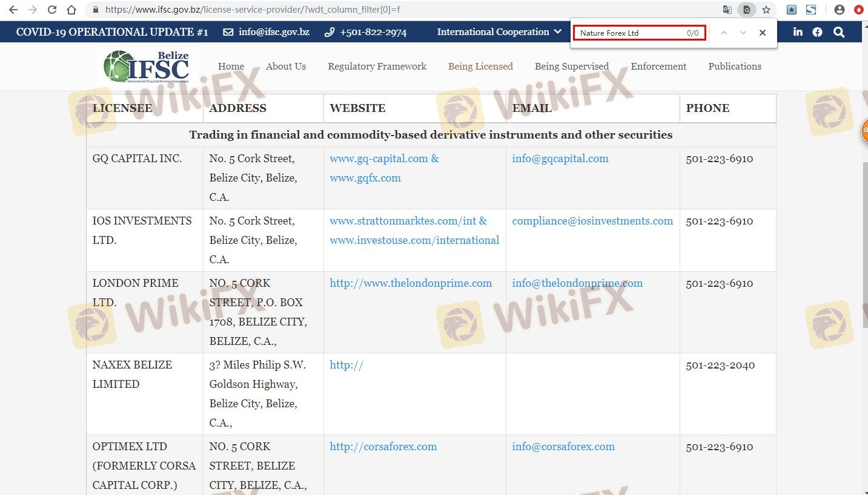
Task: Open the translate page icon
Action: pos(727,10)
